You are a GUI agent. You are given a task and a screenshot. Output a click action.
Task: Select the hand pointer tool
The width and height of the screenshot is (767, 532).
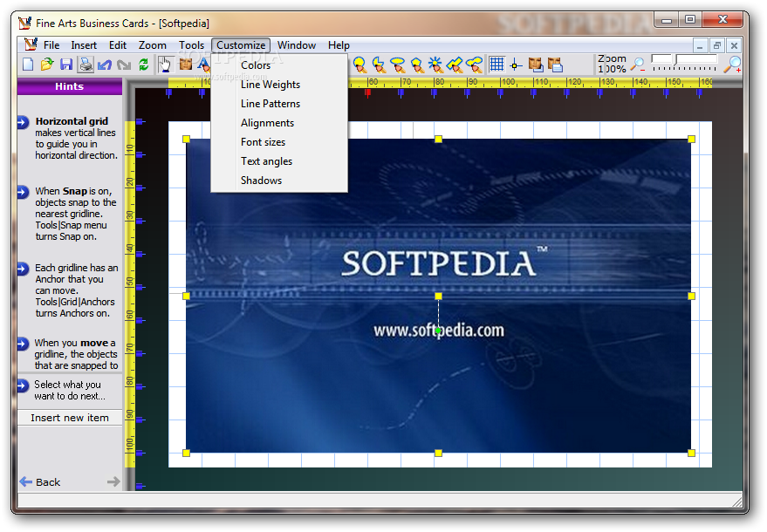(x=164, y=64)
